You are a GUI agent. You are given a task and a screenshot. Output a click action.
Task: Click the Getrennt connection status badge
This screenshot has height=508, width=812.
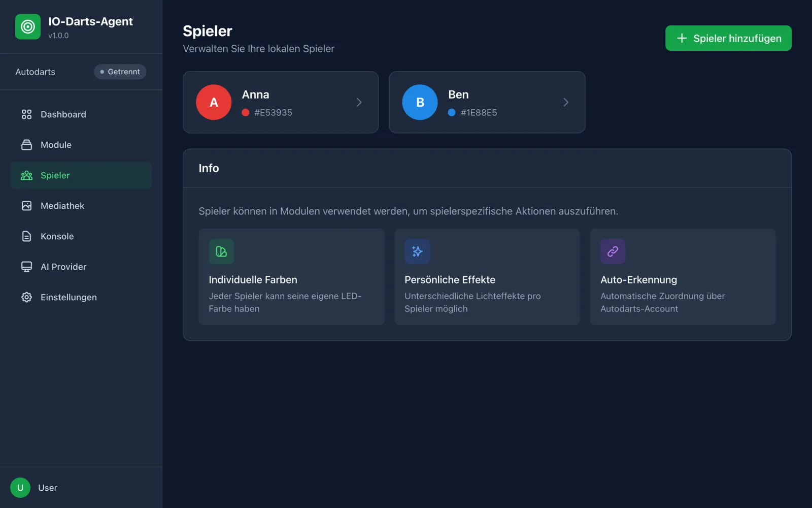(x=120, y=72)
